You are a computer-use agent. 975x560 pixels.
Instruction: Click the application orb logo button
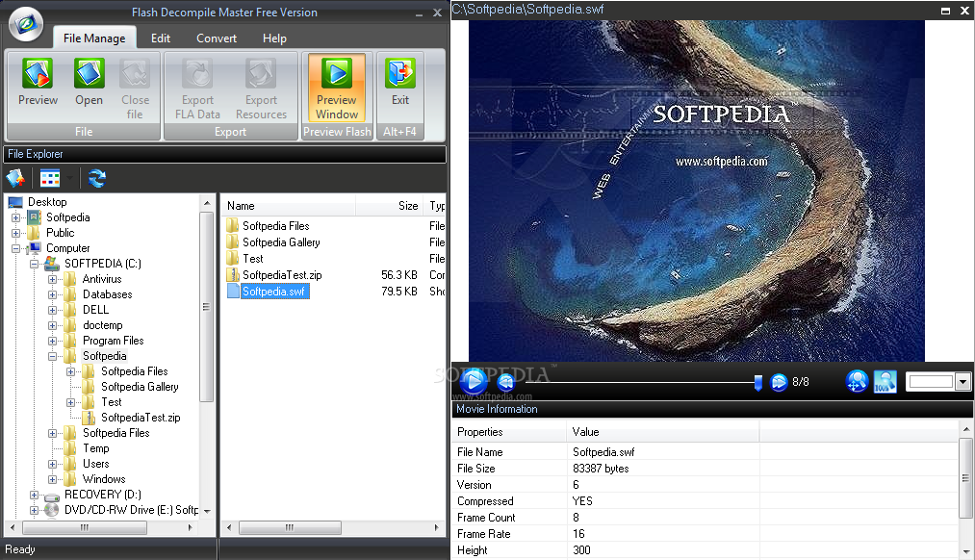(x=26, y=24)
